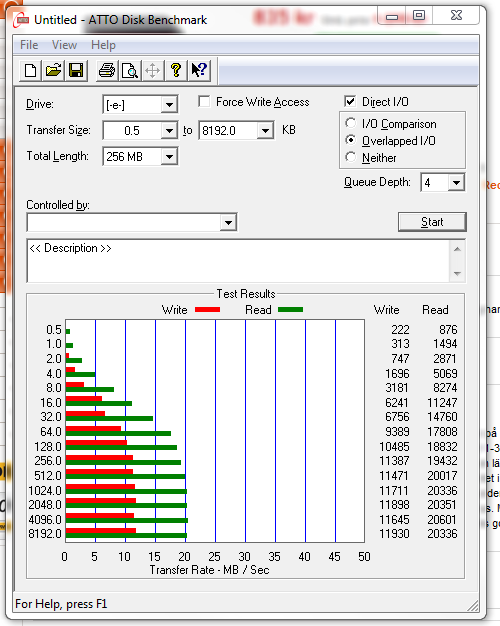This screenshot has height=626, width=500.
Task: Select the Neither radio button
Action: 351,157
